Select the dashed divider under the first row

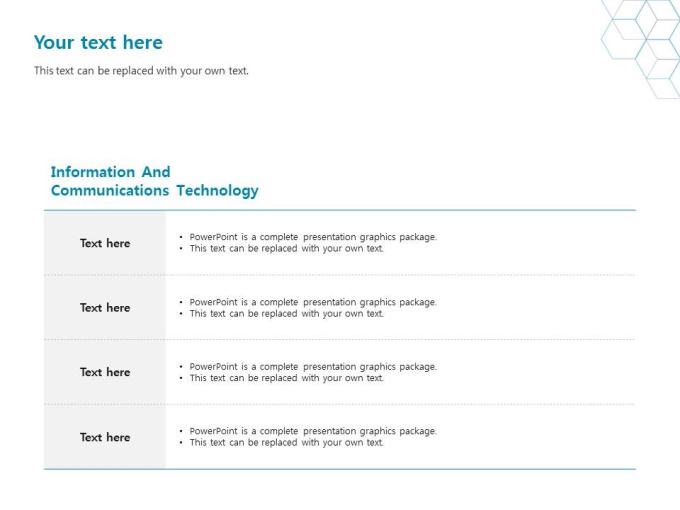pos(340,275)
